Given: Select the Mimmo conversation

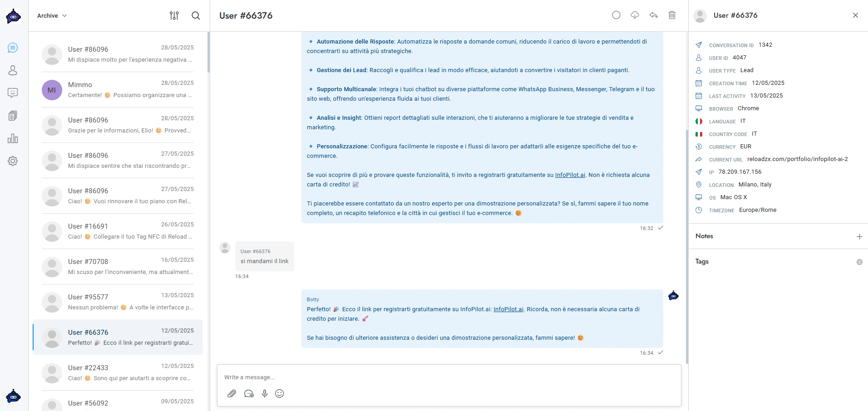Looking at the screenshot, I should 118,90.
